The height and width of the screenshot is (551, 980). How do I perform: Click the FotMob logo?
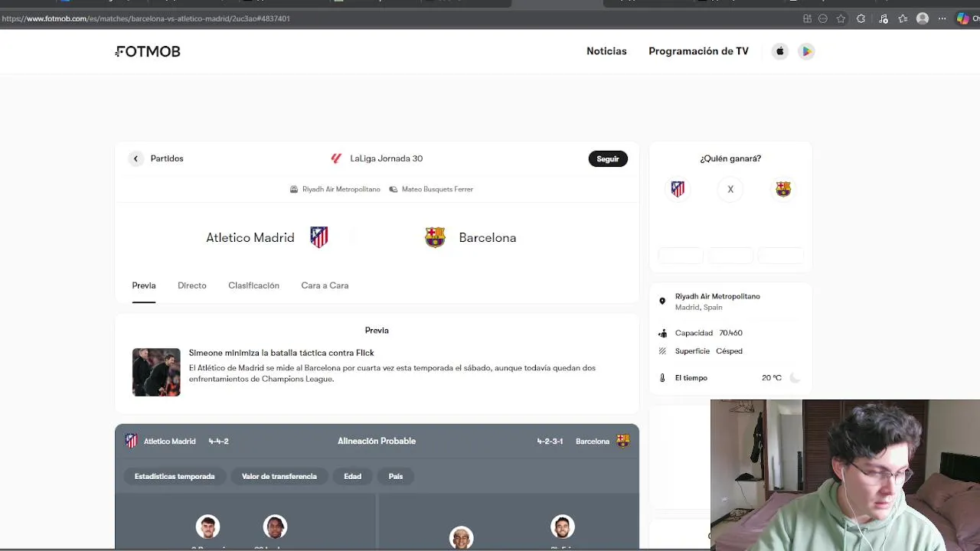click(148, 51)
